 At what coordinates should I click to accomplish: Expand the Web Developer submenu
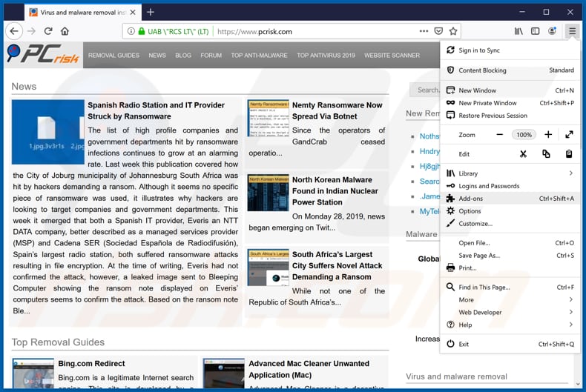coord(510,313)
